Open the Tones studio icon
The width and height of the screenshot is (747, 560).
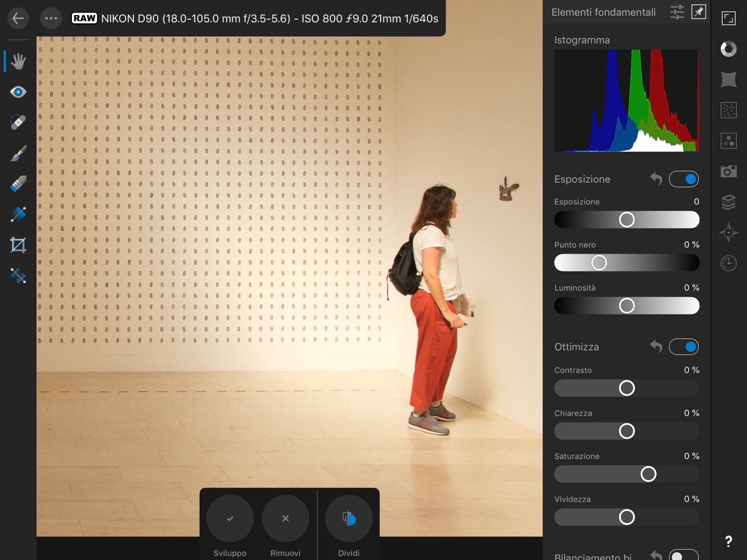point(729,141)
